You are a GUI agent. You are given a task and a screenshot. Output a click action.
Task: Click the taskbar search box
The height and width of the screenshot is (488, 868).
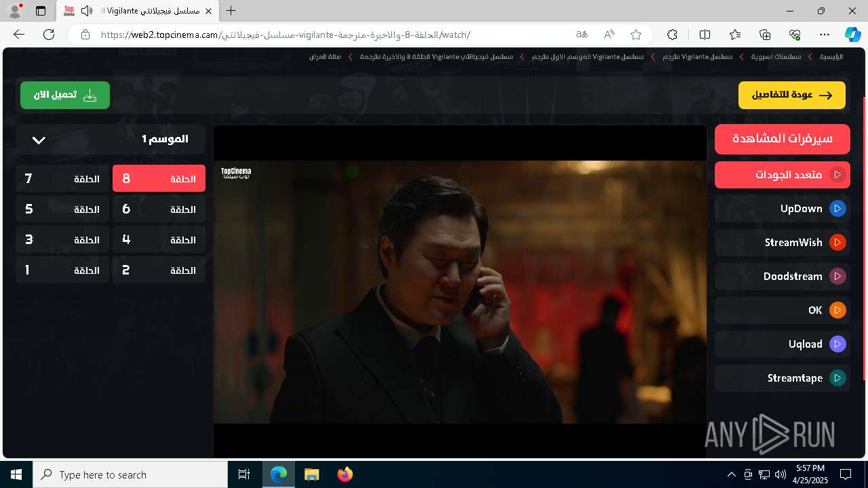click(x=130, y=474)
